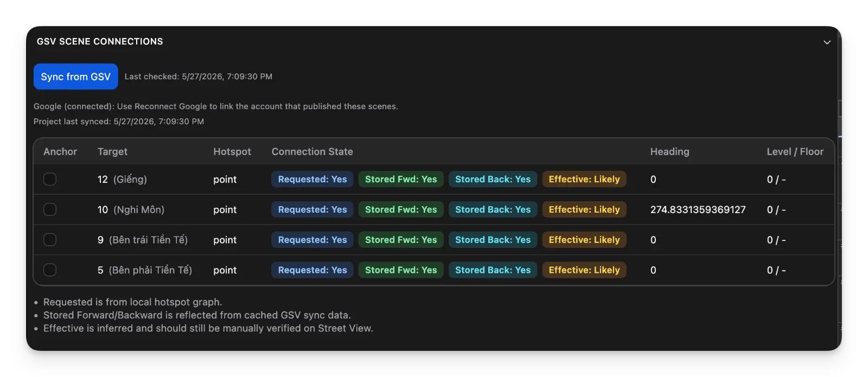
Task: Click the Project last synced line
Action: pos(119,122)
